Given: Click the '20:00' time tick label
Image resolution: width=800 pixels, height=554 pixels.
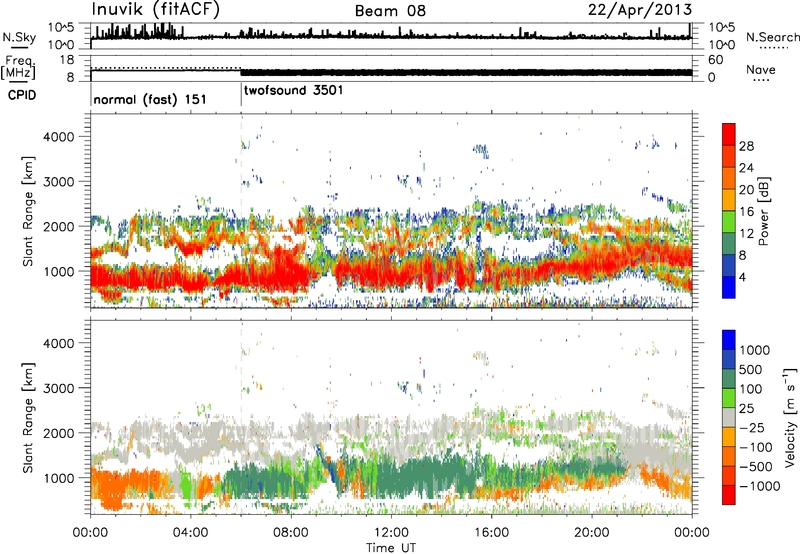Looking at the screenshot, I should 591,533.
